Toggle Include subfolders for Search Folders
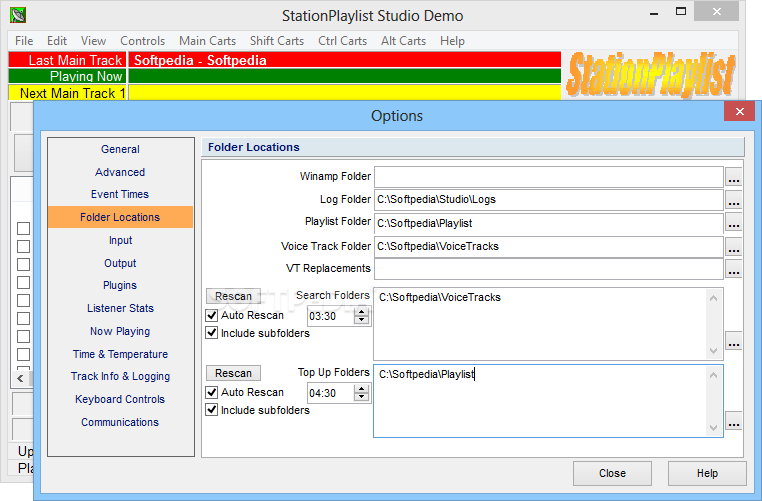762x501 pixels. (x=211, y=333)
